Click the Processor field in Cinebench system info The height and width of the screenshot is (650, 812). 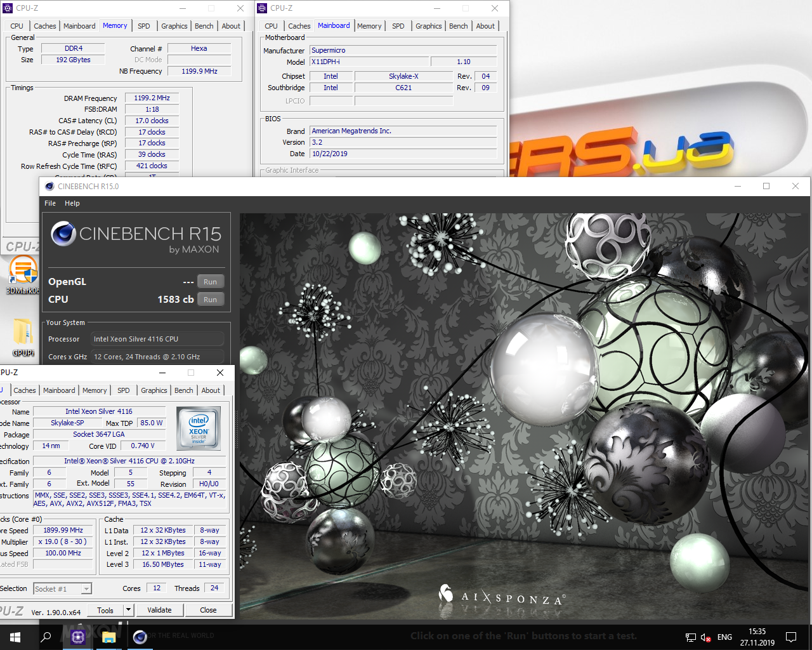(157, 339)
